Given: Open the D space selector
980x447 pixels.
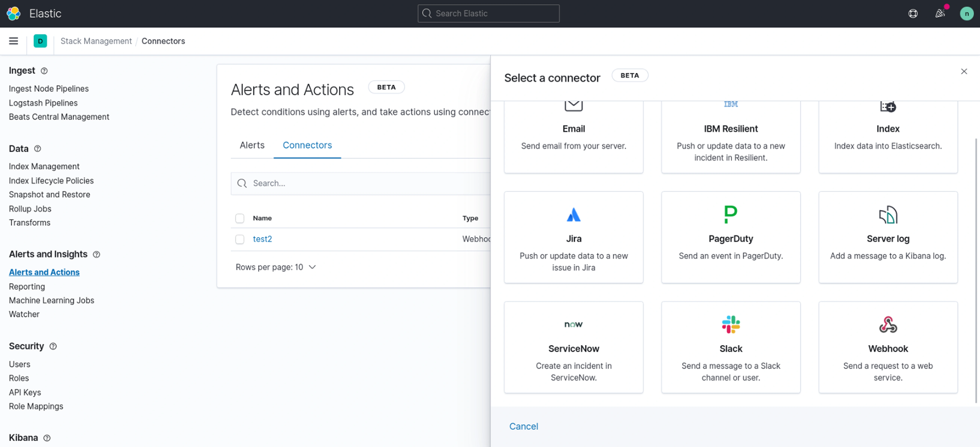Looking at the screenshot, I should tap(40, 41).
